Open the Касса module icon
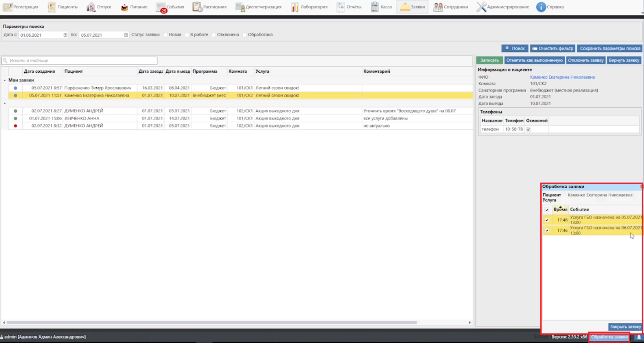 click(374, 7)
